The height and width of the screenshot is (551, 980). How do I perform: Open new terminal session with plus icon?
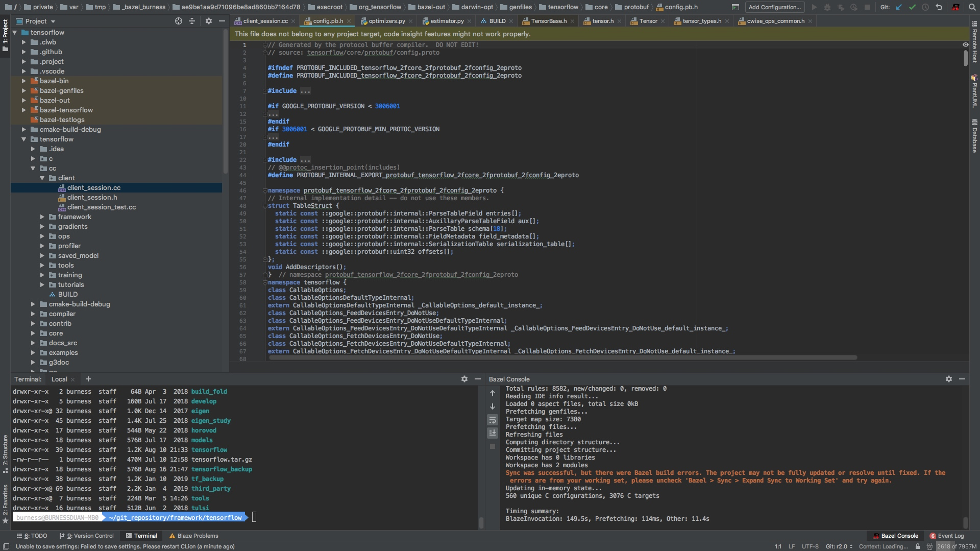[88, 379]
